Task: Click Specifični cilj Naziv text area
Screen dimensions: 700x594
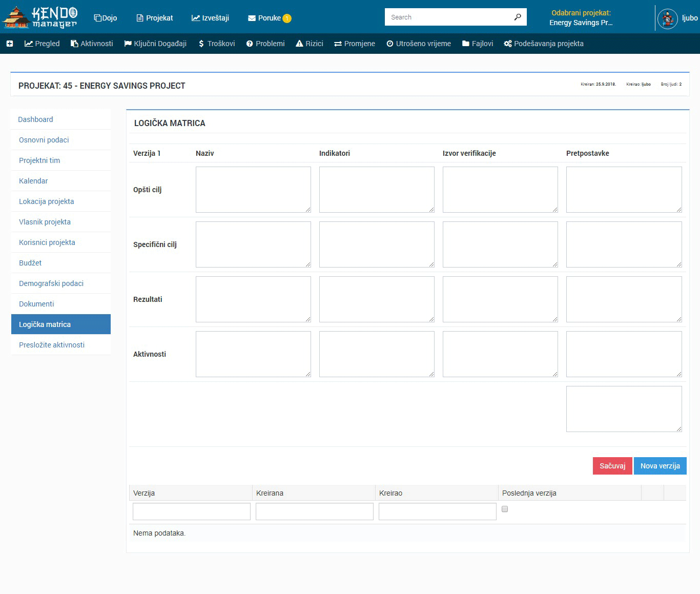Action: [253, 244]
